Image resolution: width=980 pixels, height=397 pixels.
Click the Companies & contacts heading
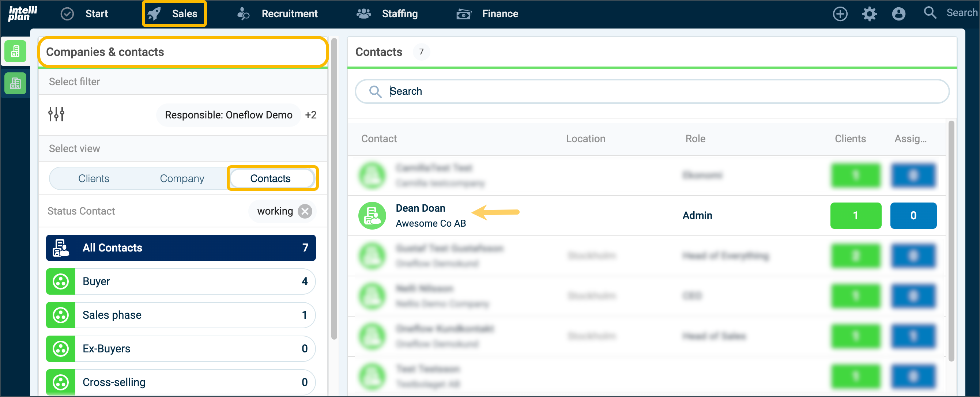pos(105,52)
